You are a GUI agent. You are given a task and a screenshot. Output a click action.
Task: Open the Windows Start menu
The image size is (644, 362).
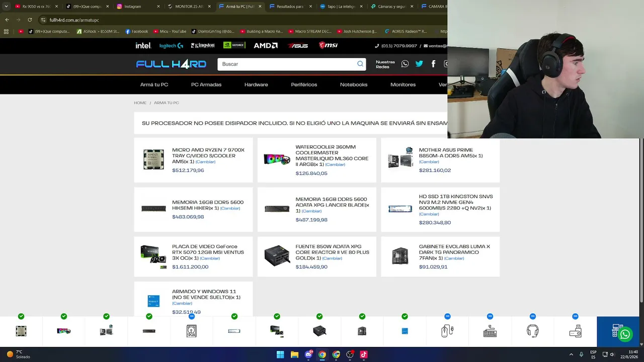click(280, 354)
